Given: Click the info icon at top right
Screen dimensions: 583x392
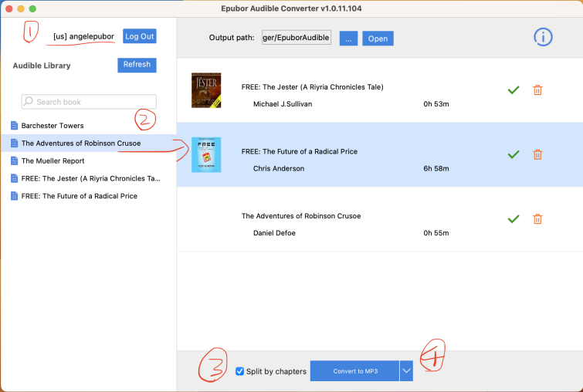Looking at the screenshot, I should 543,37.
